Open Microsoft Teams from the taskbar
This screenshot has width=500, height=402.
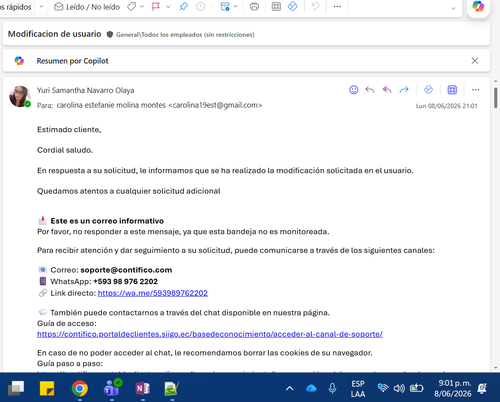[x=112, y=388]
